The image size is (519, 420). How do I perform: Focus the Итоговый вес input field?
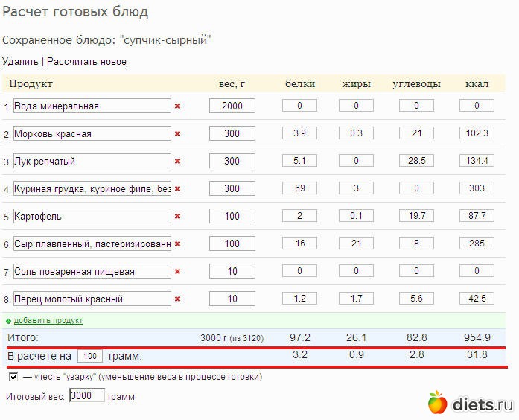click(x=86, y=396)
